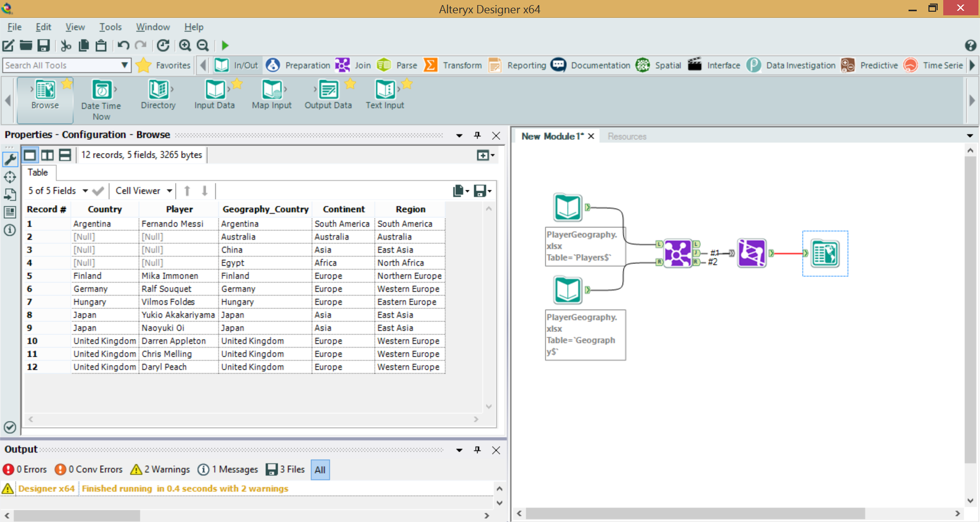Click the Union tool node on the canvas
The image size is (980, 522).
pyautogui.click(x=752, y=253)
